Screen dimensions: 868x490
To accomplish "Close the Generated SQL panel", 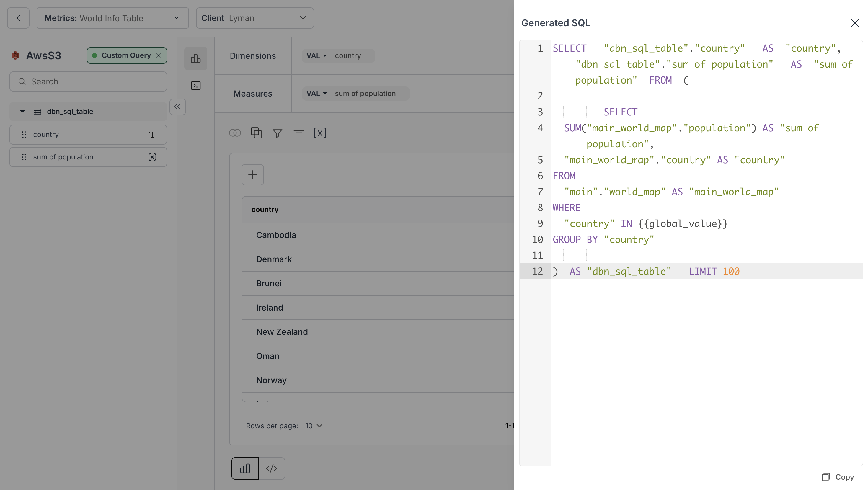I will [x=854, y=23].
